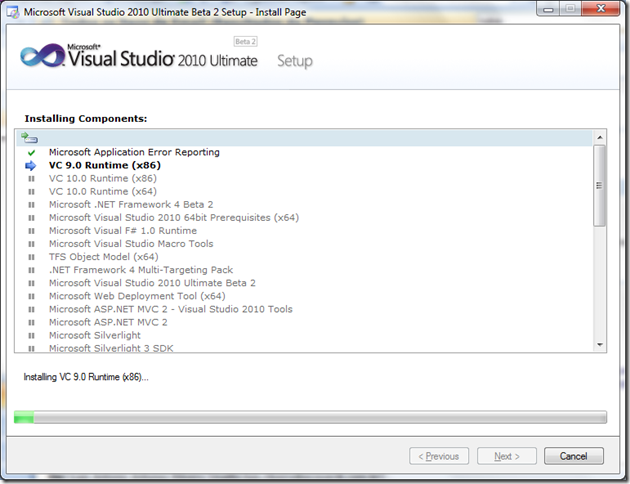The height and width of the screenshot is (484, 630).
Task: Click the installation progress bar
Action: tap(310, 417)
